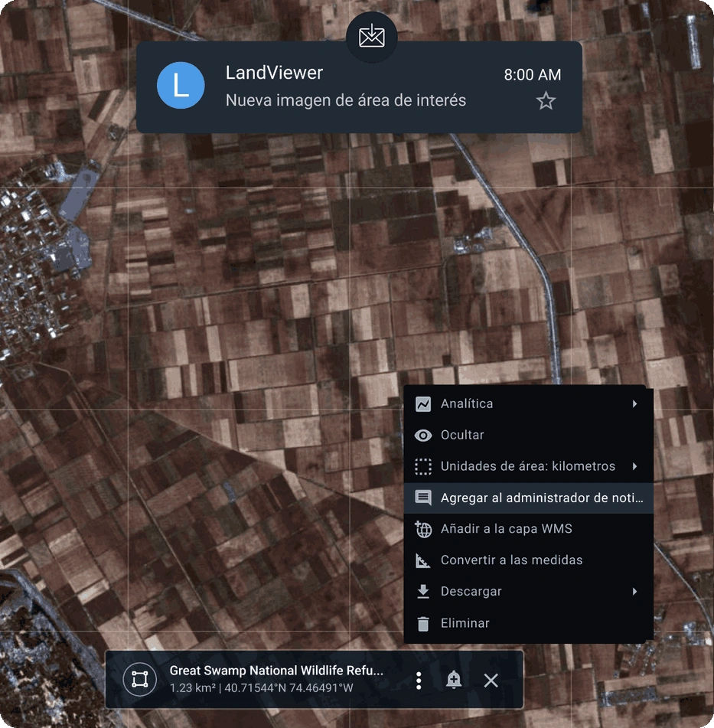Open the "Nueva imagen de área de interés" message
Image resolution: width=714 pixels, height=728 pixels.
click(345, 100)
